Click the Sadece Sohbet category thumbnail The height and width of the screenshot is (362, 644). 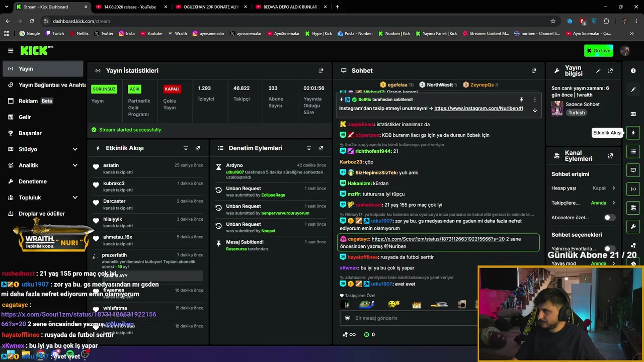pyautogui.click(x=557, y=108)
